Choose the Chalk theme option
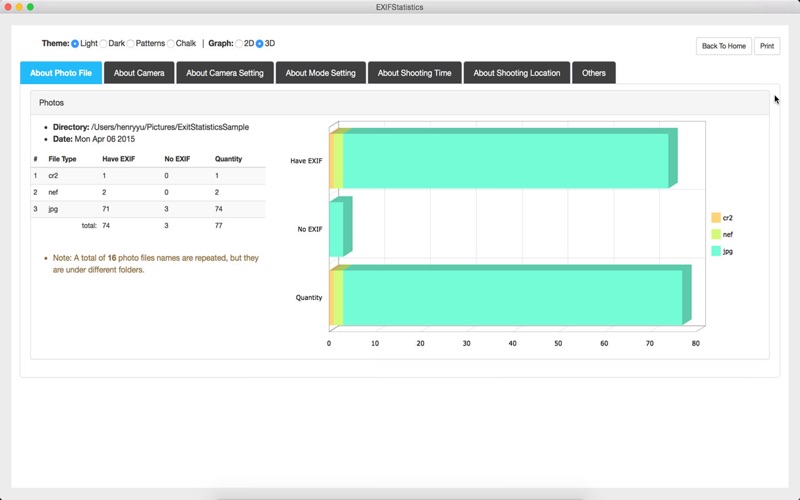The height and width of the screenshot is (500, 800). [171, 44]
